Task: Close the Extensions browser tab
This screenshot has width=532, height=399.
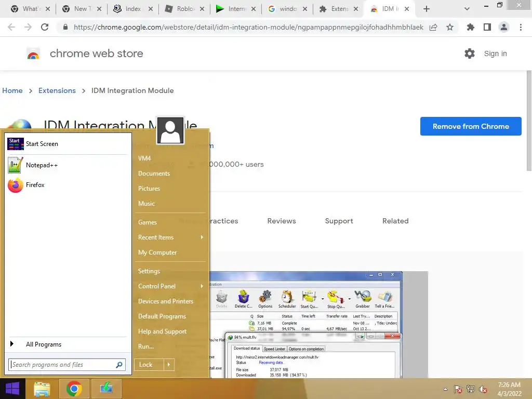Action: point(355,9)
